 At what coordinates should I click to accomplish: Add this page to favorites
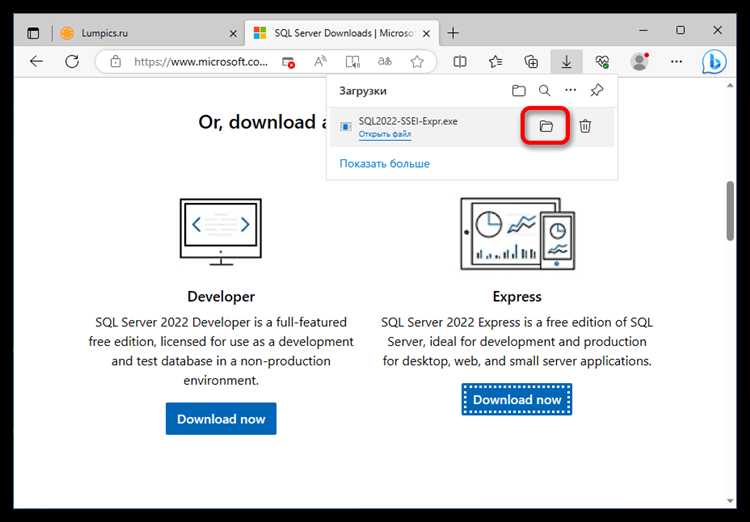coord(417,61)
